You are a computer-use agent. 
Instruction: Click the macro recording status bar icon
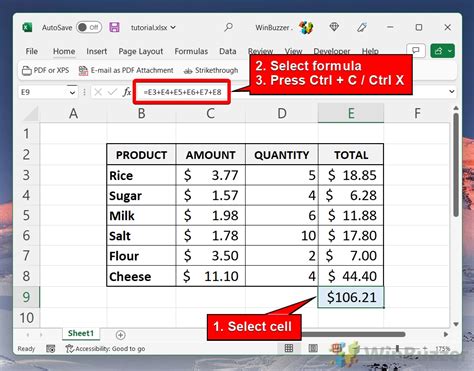51,349
